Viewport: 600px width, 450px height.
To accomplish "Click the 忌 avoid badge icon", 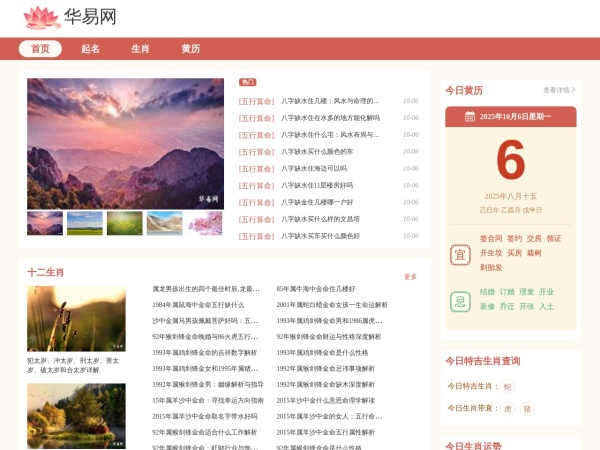I will coord(460,302).
